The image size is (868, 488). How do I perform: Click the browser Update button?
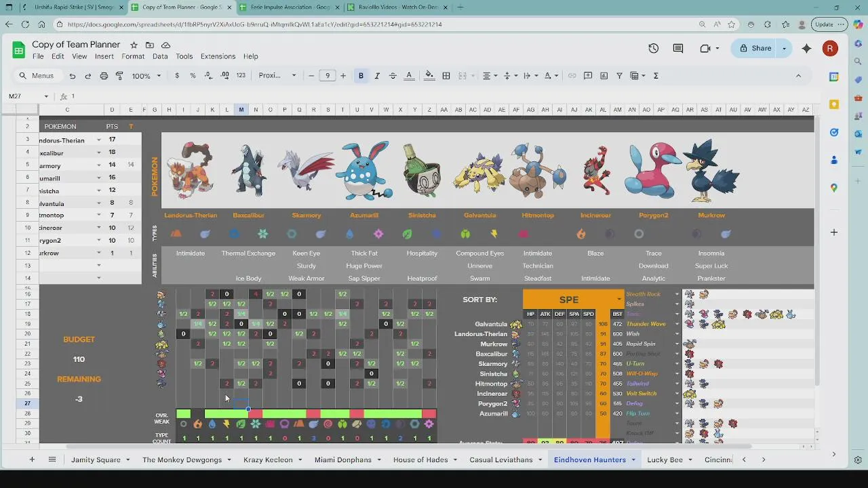pos(829,24)
